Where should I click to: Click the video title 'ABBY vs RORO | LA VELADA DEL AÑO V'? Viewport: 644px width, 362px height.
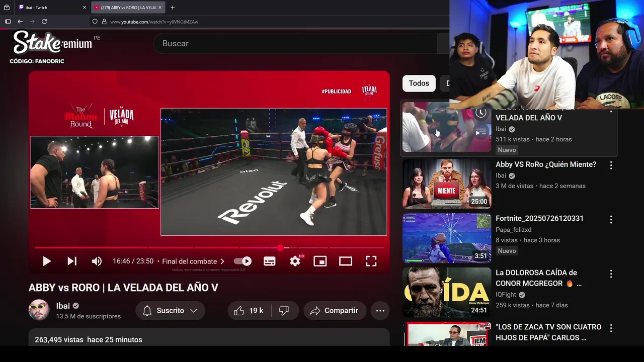(x=123, y=288)
